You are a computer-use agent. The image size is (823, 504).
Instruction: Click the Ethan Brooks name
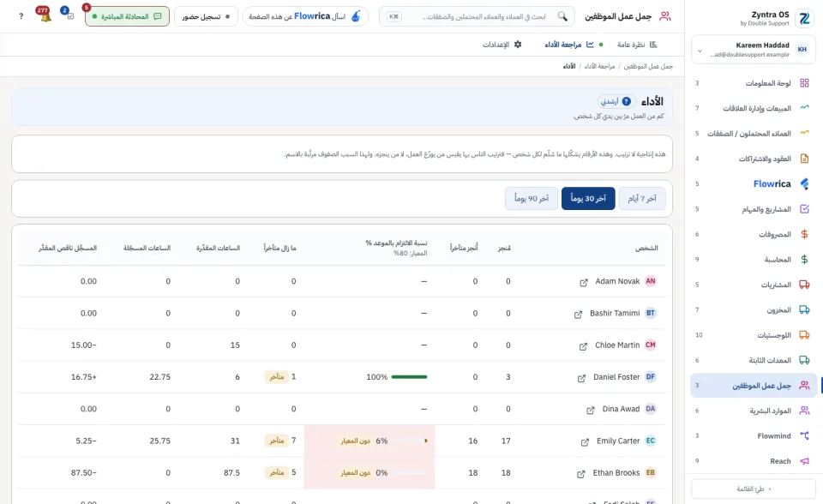(x=616, y=472)
